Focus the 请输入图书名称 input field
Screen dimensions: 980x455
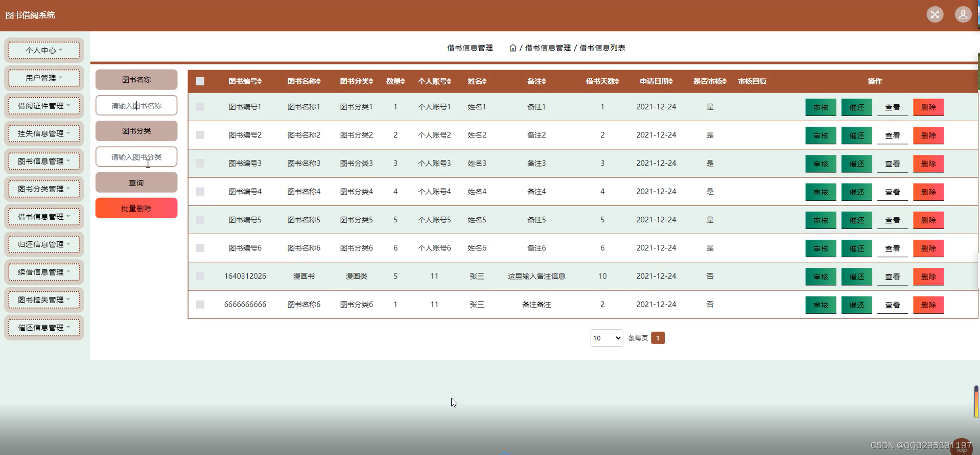(136, 105)
